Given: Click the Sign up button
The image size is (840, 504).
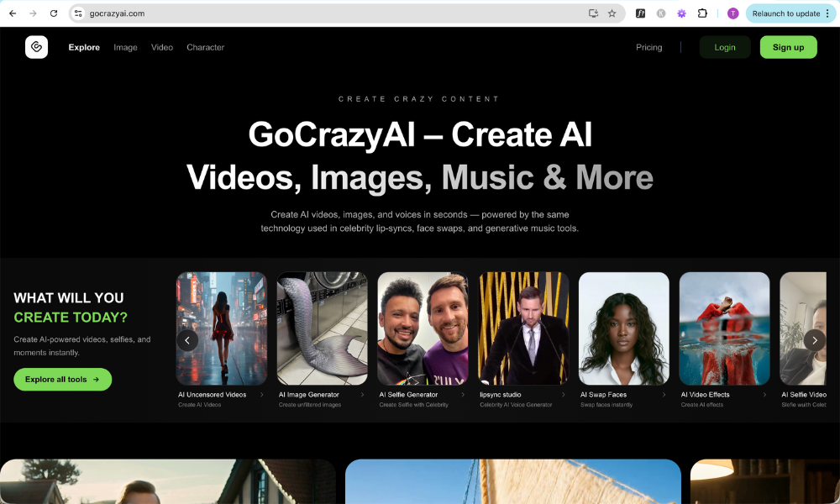Looking at the screenshot, I should 788,47.
